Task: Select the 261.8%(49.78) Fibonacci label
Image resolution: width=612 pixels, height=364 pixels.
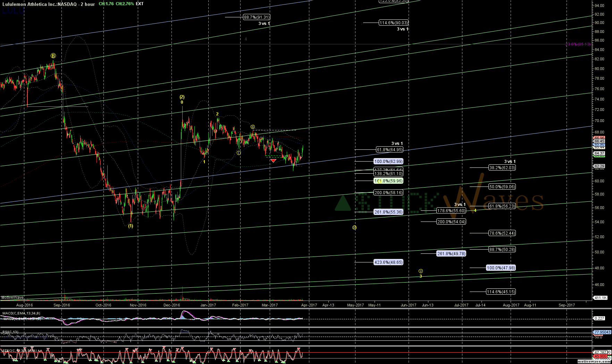Action: click(451, 254)
